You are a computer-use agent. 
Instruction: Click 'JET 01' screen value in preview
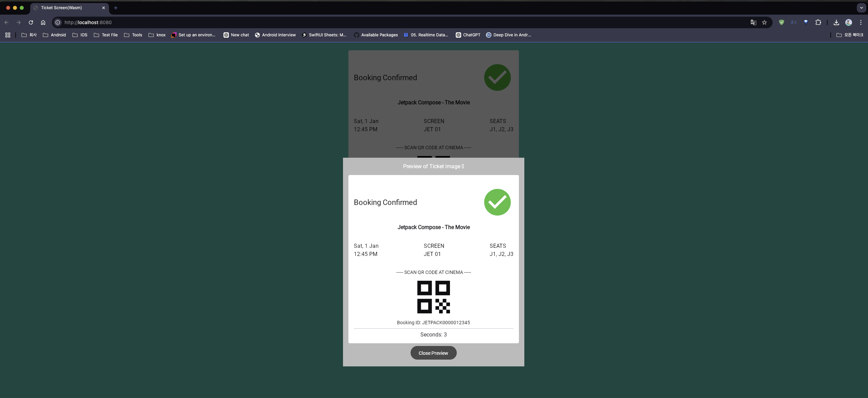tap(432, 254)
